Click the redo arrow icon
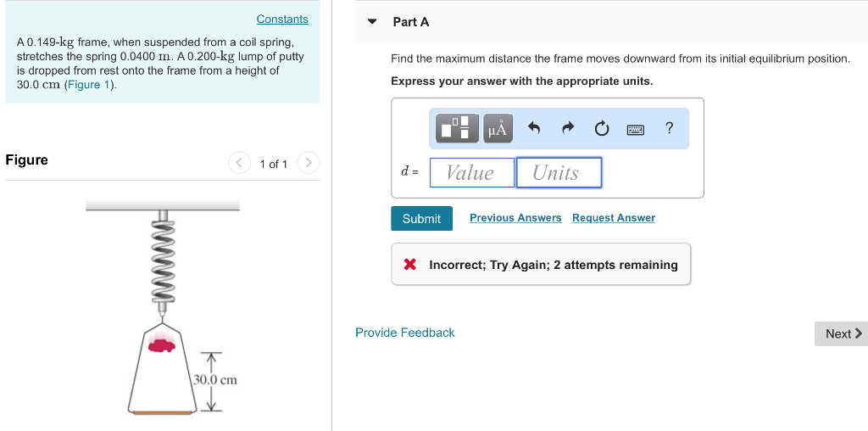The width and height of the screenshot is (868, 431). 568,129
